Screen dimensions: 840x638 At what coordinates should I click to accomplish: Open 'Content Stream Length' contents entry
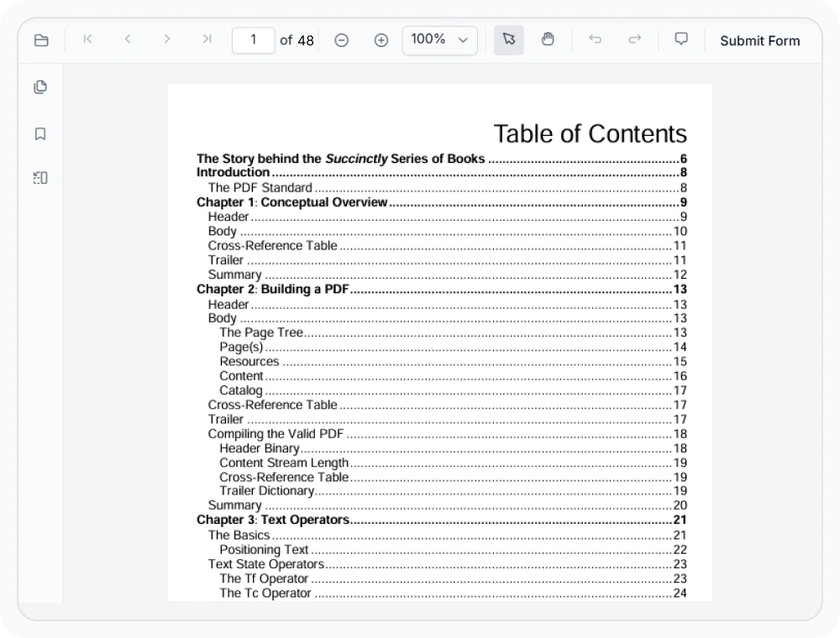[454, 463]
